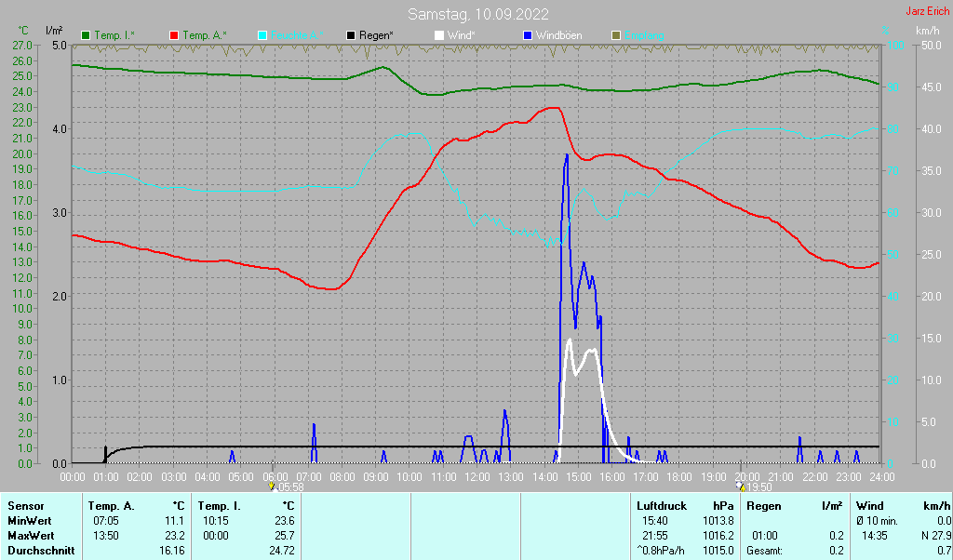Click the max wind value 'N 27.9'
This screenshot has height=560, width=953.
click(x=936, y=537)
